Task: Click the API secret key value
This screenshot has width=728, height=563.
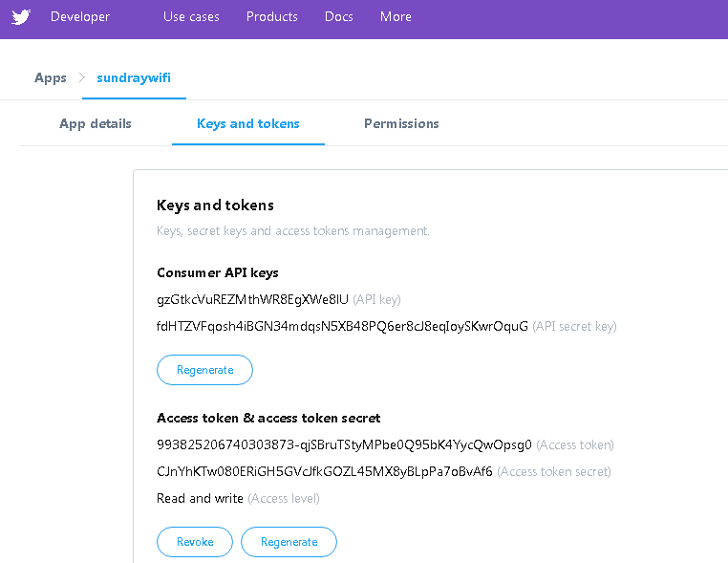Action: click(342, 326)
